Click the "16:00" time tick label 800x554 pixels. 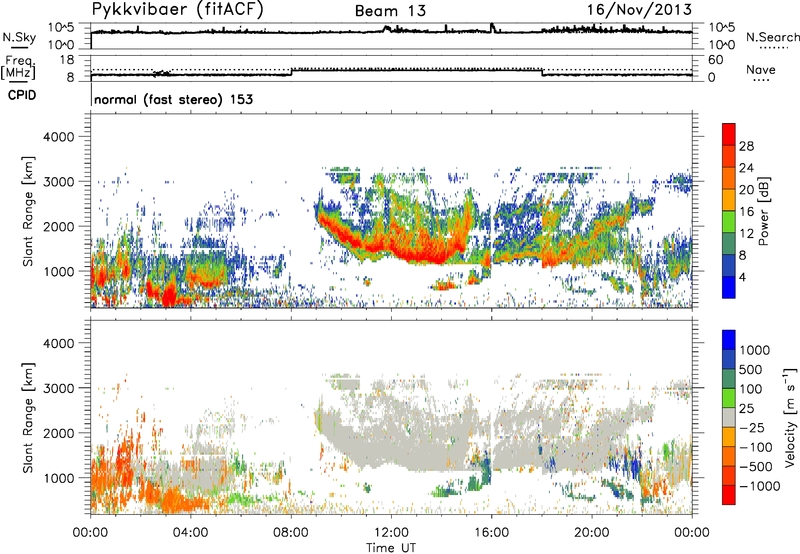pyautogui.click(x=491, y=533)
